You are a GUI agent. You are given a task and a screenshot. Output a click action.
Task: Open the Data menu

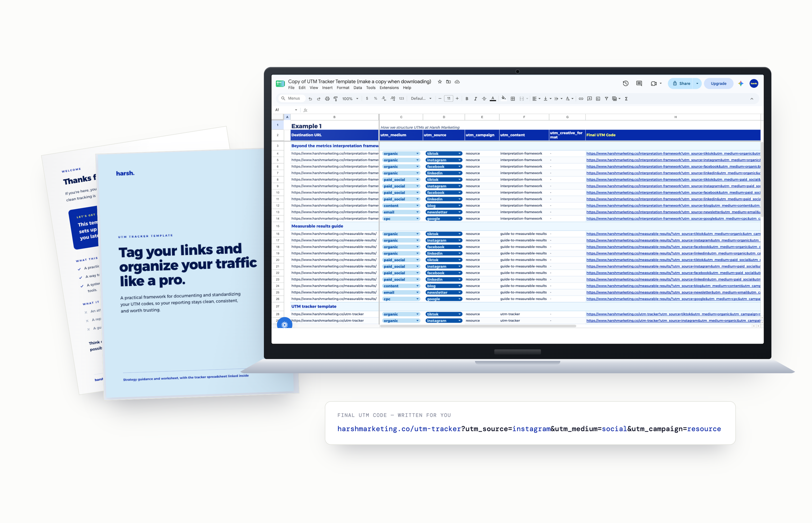pyautogui.click(x=357, y=88)
